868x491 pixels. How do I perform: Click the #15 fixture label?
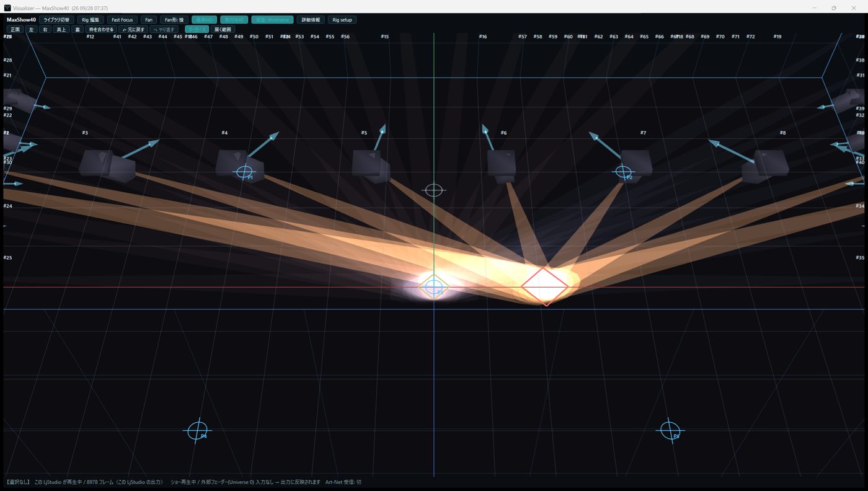coord(385,37)
